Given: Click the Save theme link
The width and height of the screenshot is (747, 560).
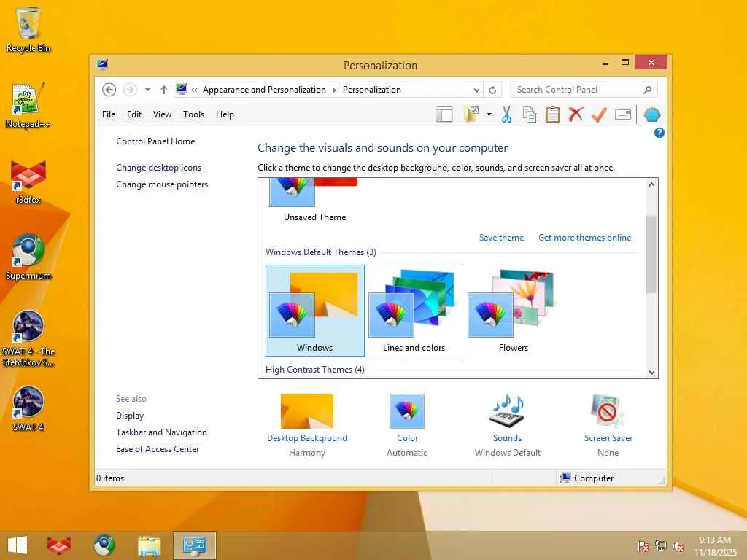Looking at the screenshot, I should [x=501, y=238].
